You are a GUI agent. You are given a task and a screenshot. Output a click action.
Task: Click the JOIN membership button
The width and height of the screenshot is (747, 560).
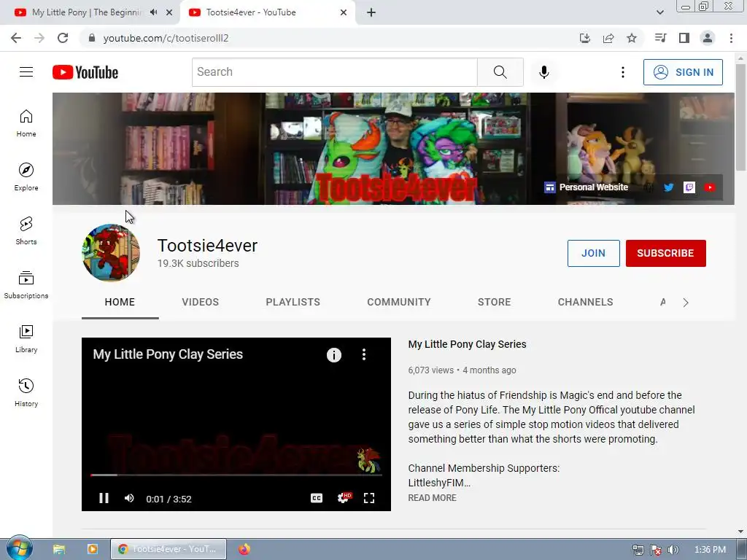594,253
